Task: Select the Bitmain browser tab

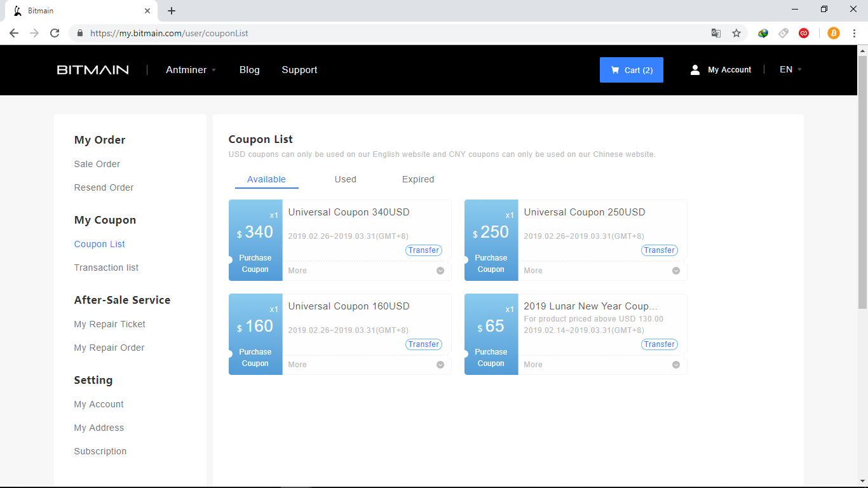Action: pos(81,11)
